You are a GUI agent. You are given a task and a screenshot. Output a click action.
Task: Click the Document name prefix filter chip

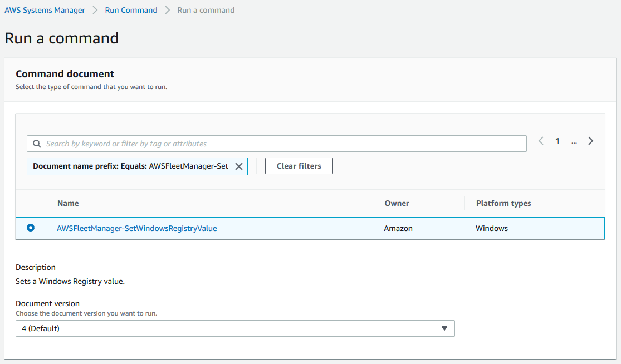(137, 166)
